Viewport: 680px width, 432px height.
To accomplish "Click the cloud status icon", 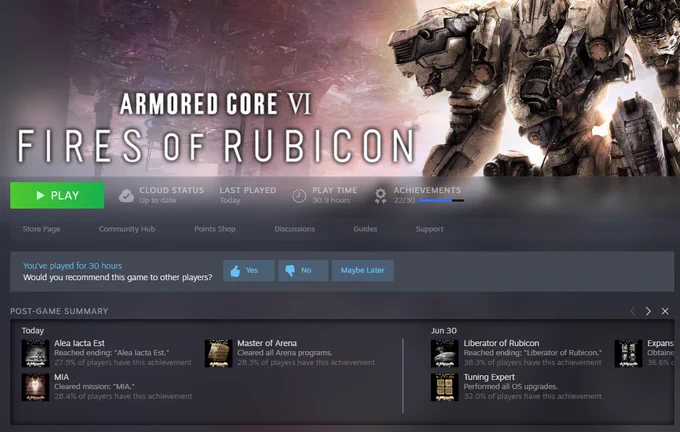I will pyautogui.click(x=126, y=196).
